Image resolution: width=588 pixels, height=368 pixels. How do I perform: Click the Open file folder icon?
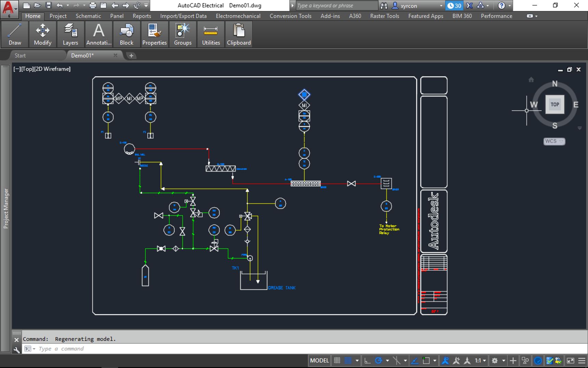[37, 5]
